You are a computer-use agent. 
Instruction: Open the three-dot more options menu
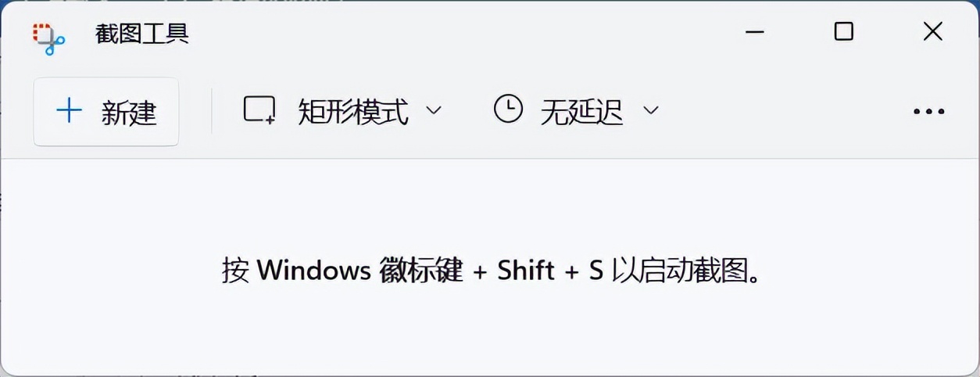[928, 112]
